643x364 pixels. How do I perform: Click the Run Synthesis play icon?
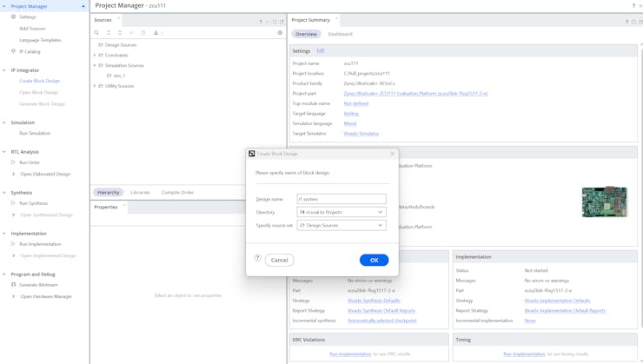click(13, 203)
